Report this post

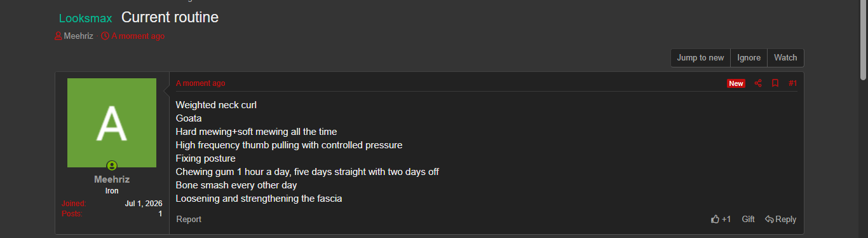coord(189,219)
